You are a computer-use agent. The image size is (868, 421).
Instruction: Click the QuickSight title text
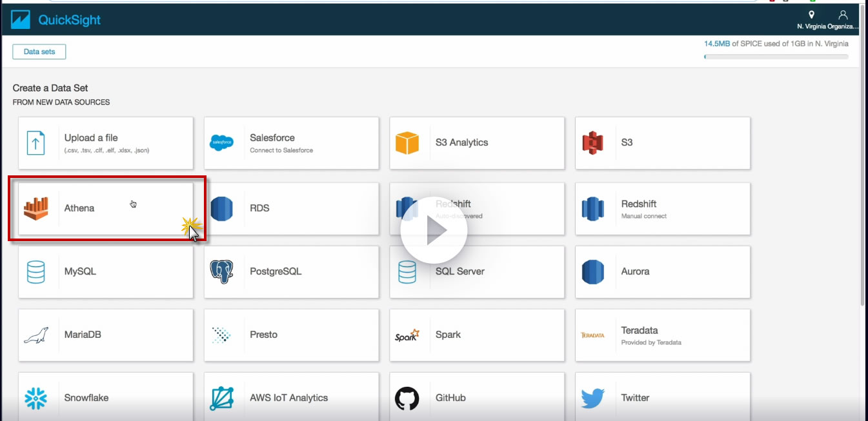point(70,20)
